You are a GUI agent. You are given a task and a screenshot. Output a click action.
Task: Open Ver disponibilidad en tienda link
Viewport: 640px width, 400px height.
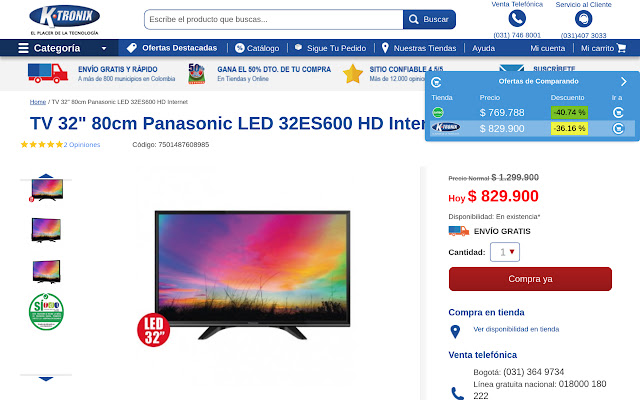[x=516, y=329]
